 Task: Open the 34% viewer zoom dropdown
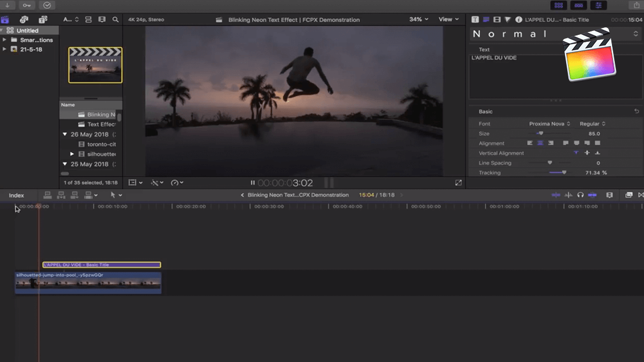click(x=418, y=19)
